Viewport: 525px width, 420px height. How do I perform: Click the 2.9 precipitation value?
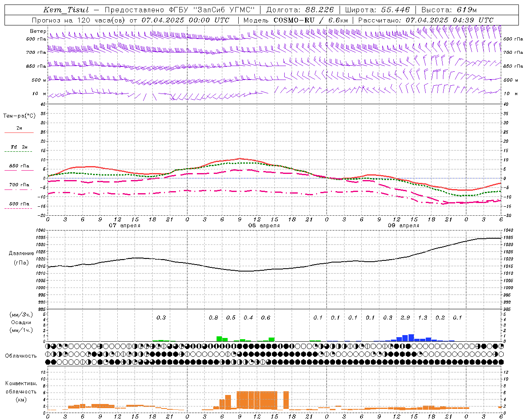(x=405, y=317)
